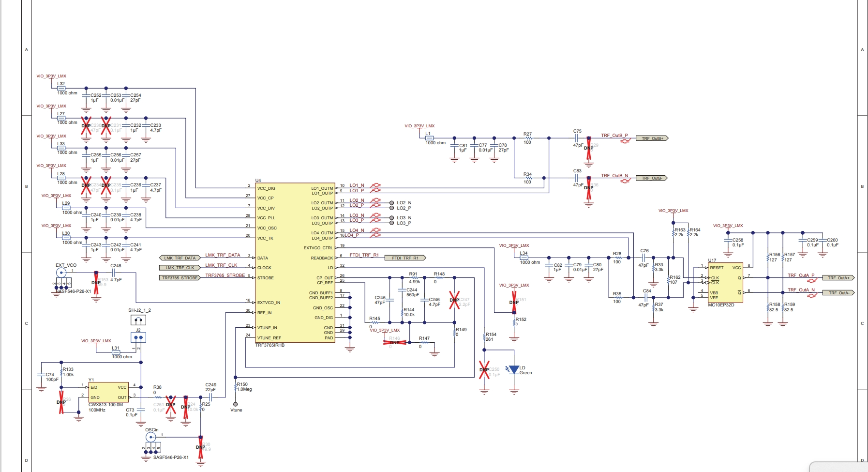Select the TRF_OutA- output port

[x=838, y=293]
